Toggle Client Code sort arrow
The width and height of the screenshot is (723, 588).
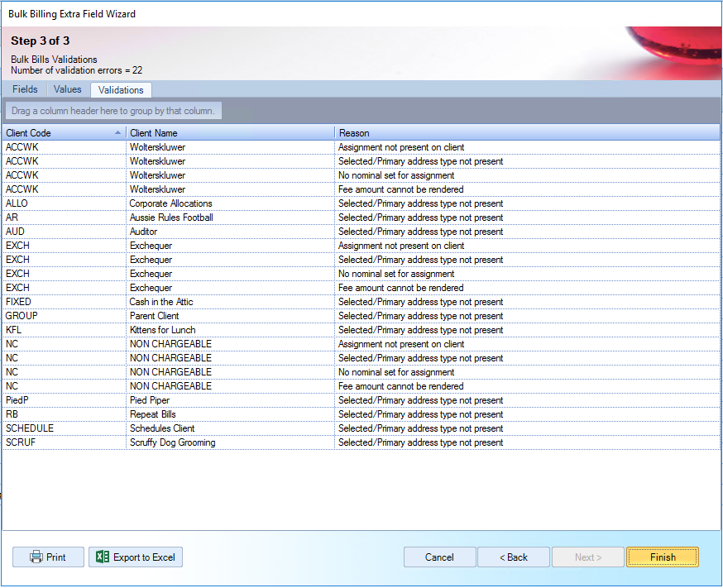[x=117, y=132]
